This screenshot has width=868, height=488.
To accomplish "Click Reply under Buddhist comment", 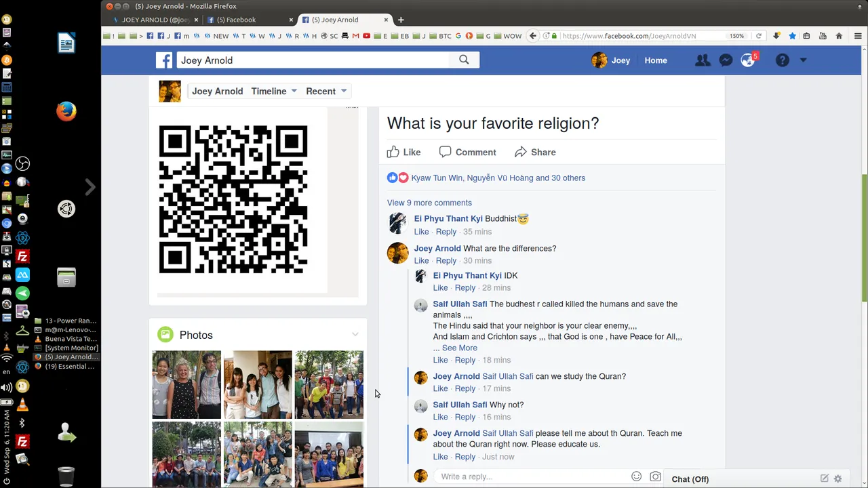I will tap(446, 232).
